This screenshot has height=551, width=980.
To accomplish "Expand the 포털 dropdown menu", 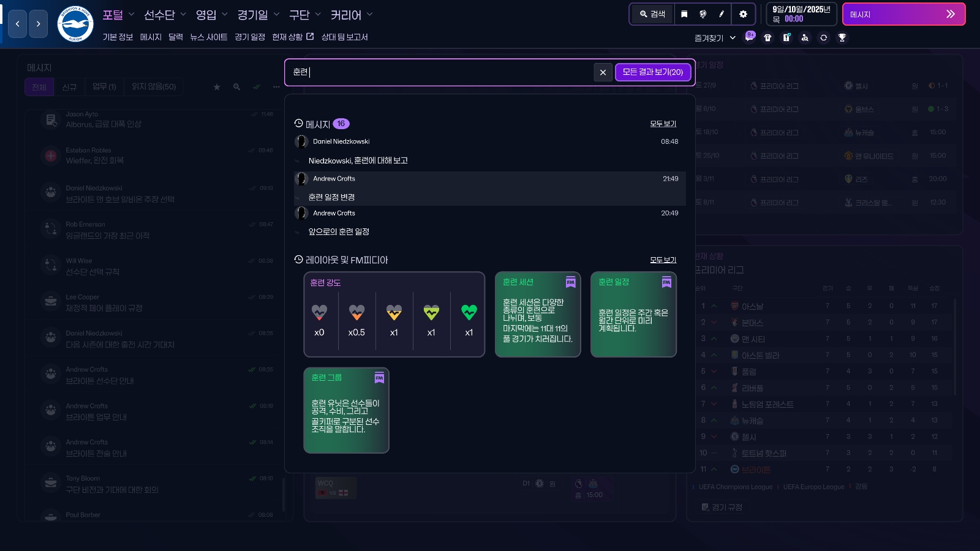I will tap(118, 15).
